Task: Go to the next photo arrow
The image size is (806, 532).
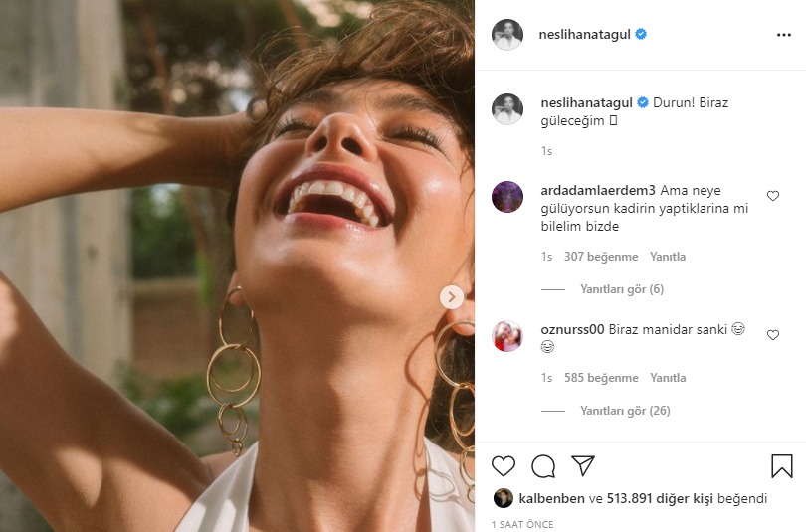Action: coord(452,296)
